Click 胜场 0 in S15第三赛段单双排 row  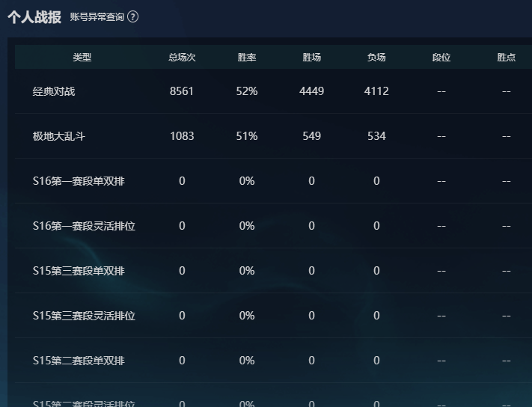tap(311, 271)
